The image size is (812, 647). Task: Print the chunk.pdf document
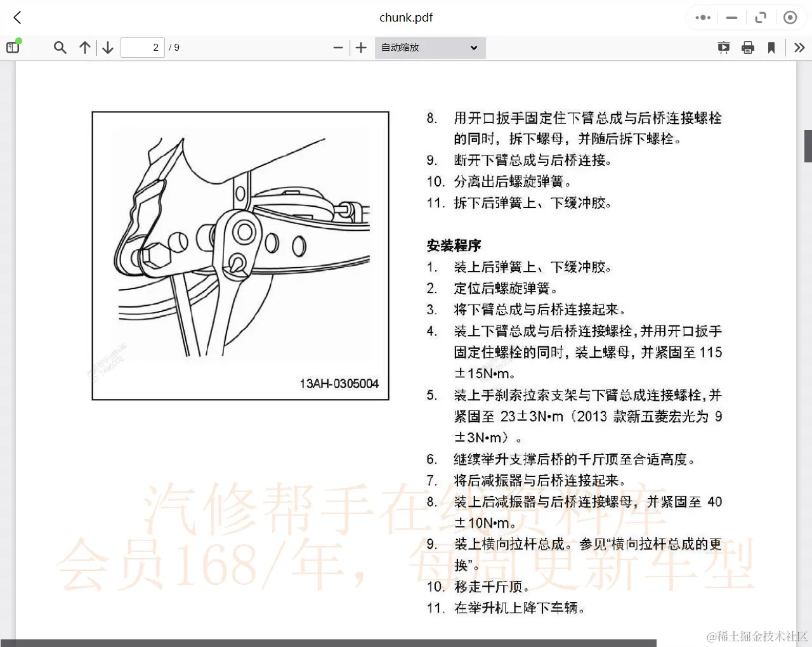pos(747,47)
